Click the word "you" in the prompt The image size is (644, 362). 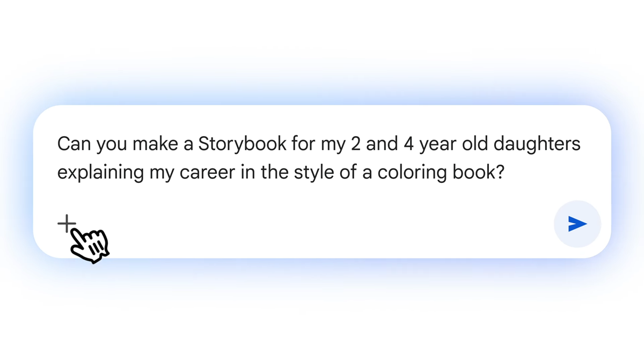pyautogui.click(x=109, y=144)
